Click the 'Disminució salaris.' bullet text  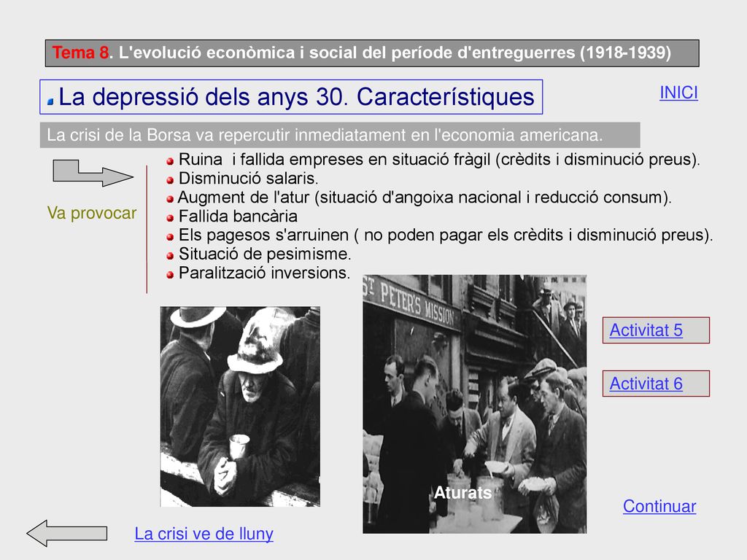click(x=248, y=178)
